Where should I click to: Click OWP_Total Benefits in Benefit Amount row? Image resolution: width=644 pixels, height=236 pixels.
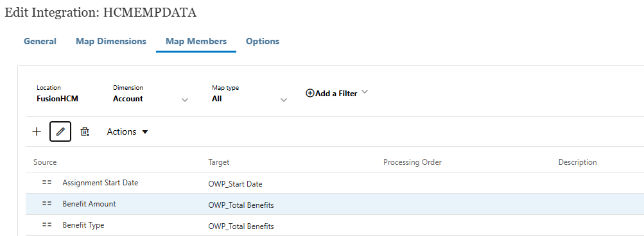click(241, 205)
